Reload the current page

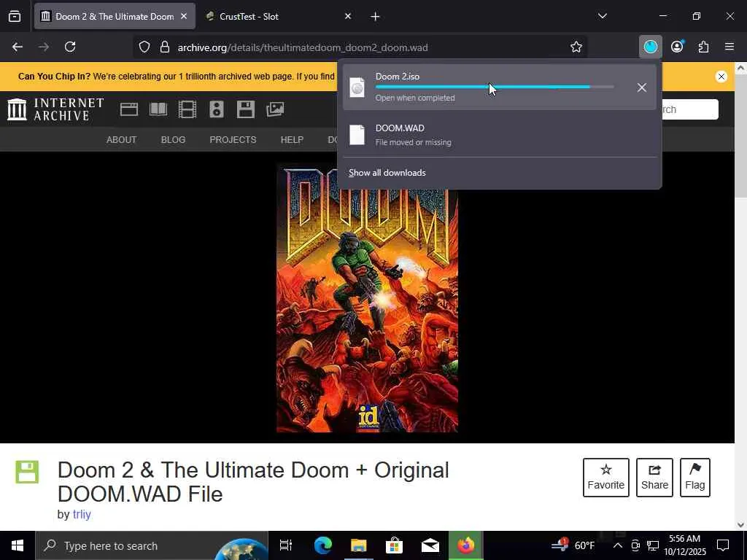tap(70, 47)
